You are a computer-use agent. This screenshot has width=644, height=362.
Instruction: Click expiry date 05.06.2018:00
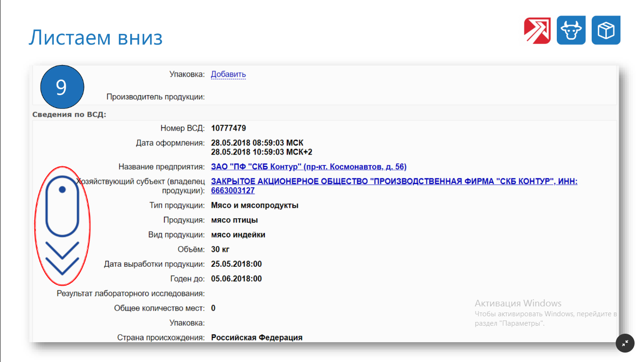[236, 279]
